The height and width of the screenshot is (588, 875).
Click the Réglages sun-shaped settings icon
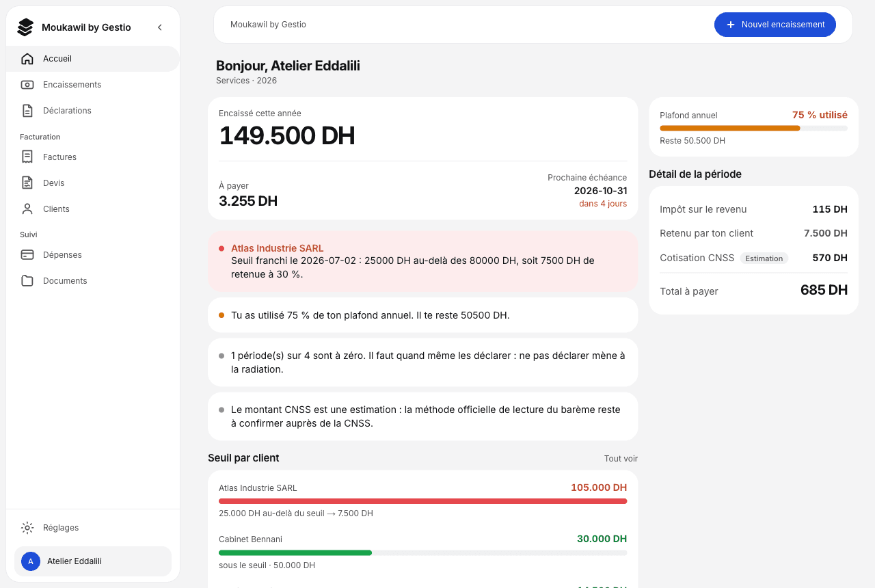pyautogui.click(x=27, y=528)
